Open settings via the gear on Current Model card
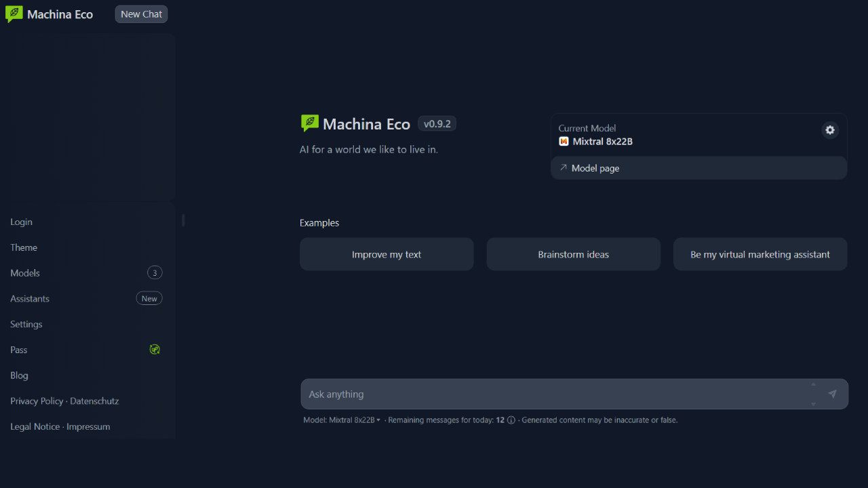 pos(830,130)
